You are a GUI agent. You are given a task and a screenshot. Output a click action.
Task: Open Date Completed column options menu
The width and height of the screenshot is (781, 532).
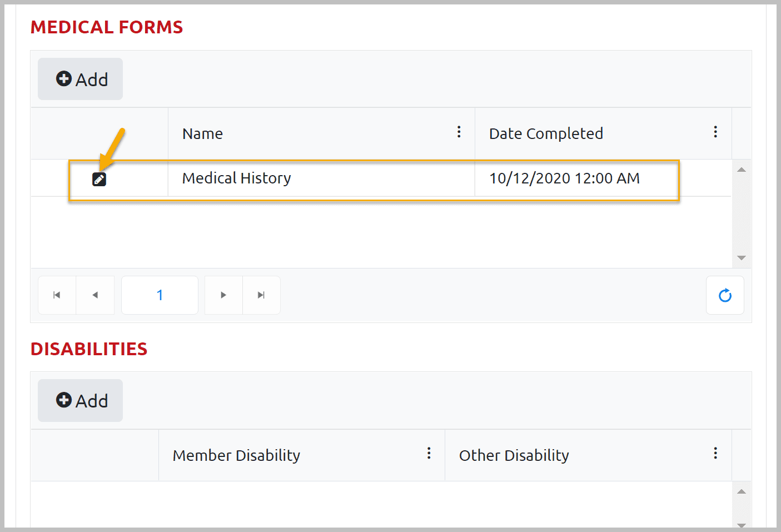coord(715,132)
